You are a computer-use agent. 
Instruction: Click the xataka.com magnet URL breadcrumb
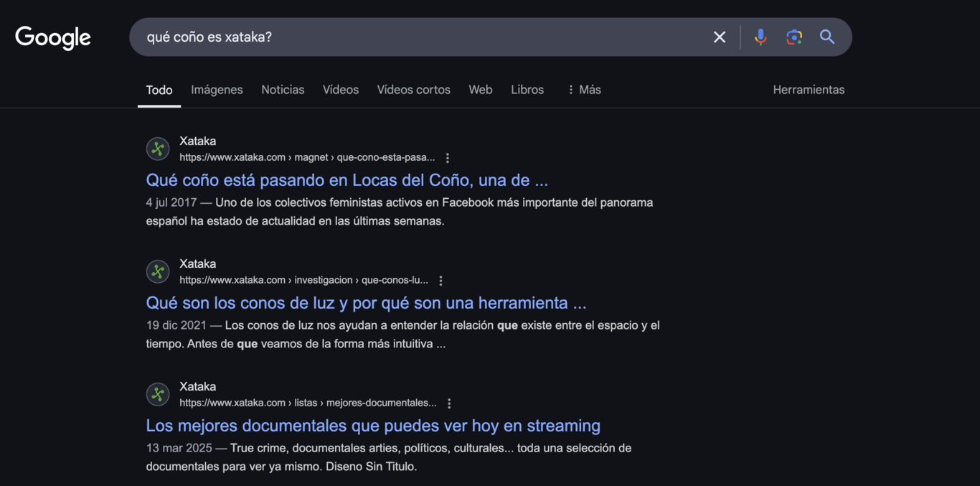coord(307,157)
